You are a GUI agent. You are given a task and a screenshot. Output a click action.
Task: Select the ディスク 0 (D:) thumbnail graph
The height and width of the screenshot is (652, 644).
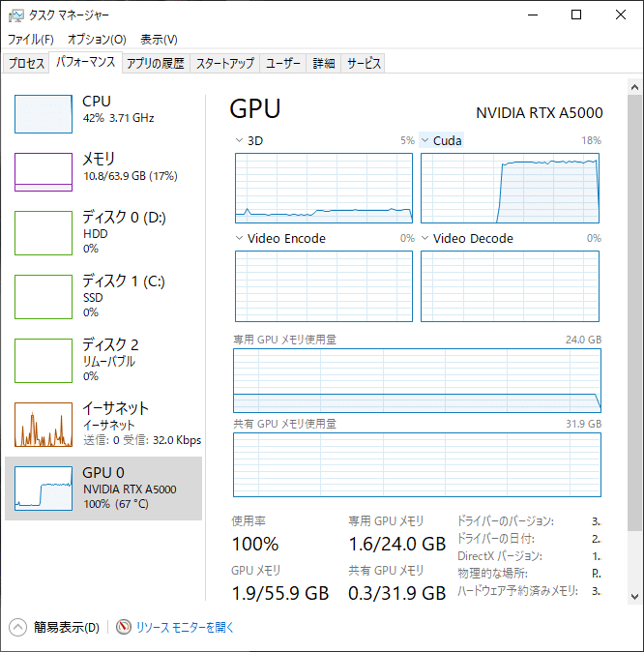coord(44,233)
